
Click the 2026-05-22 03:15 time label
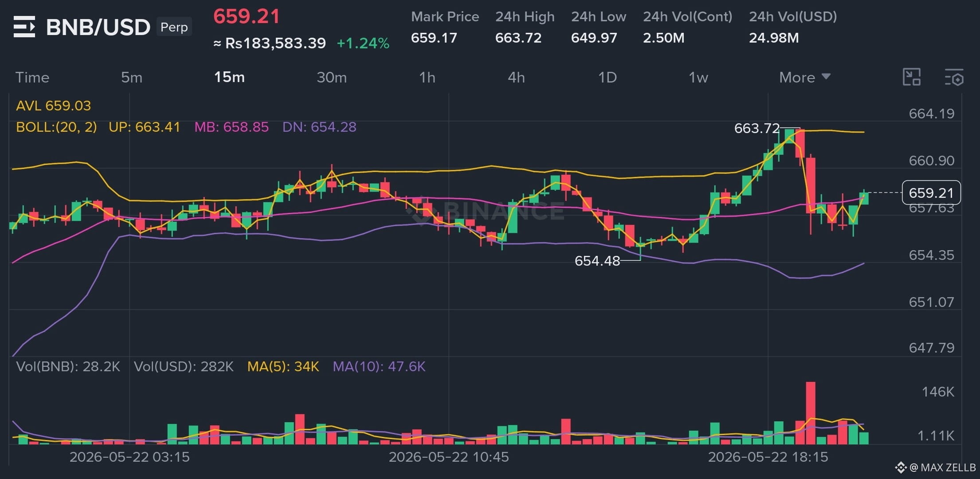(x=129, y=457)
